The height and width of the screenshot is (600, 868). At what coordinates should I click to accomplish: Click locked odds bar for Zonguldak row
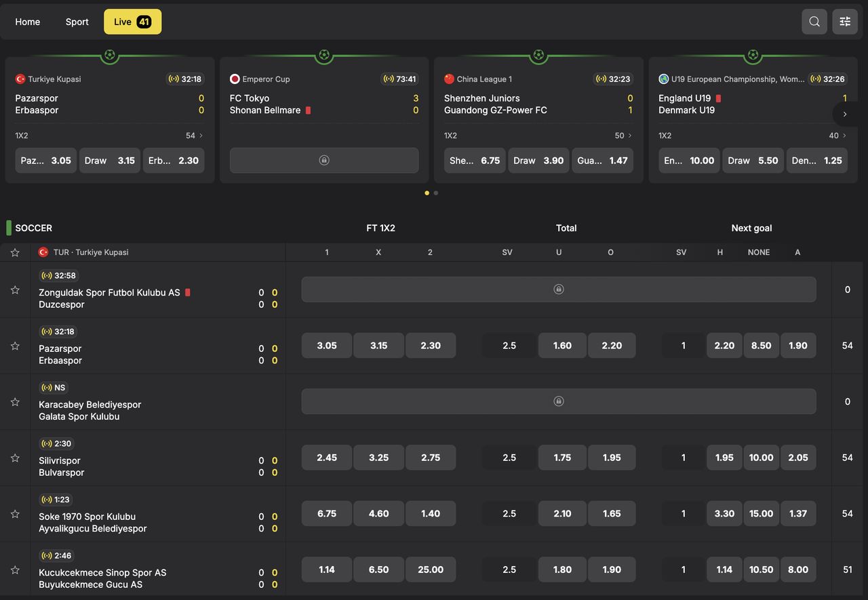pyautogui.click(x=559, y=289)
